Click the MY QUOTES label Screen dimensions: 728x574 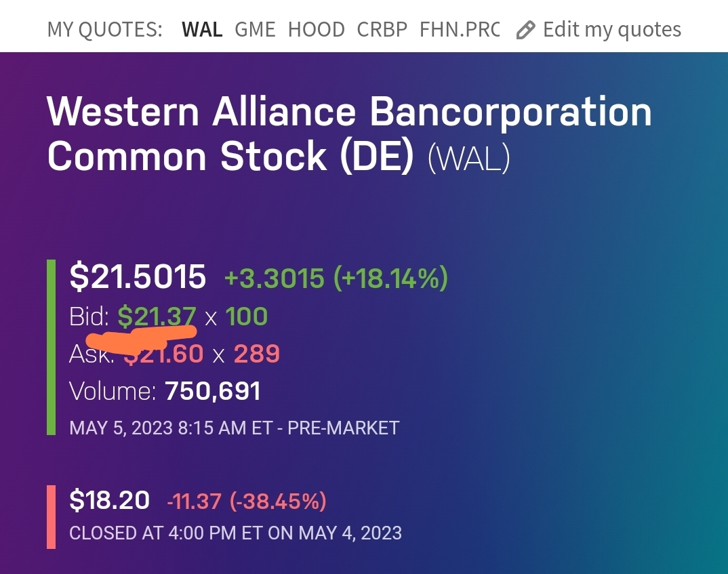click(104, 30)
